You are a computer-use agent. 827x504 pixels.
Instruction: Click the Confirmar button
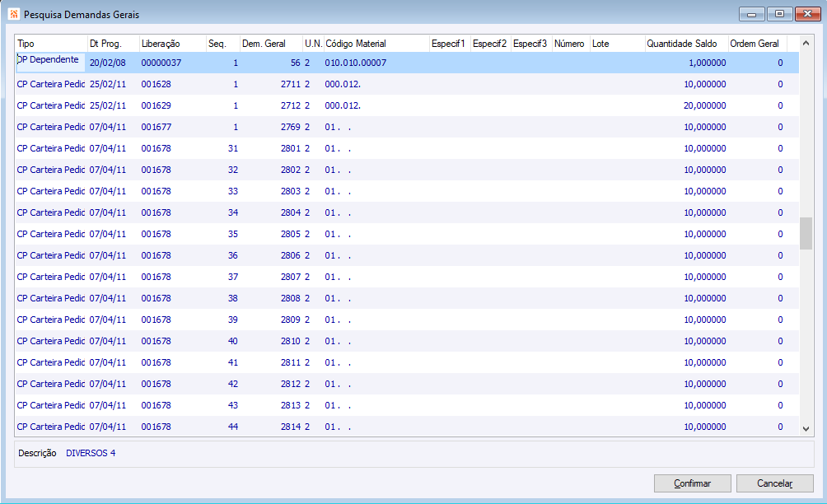pos(692,483)
